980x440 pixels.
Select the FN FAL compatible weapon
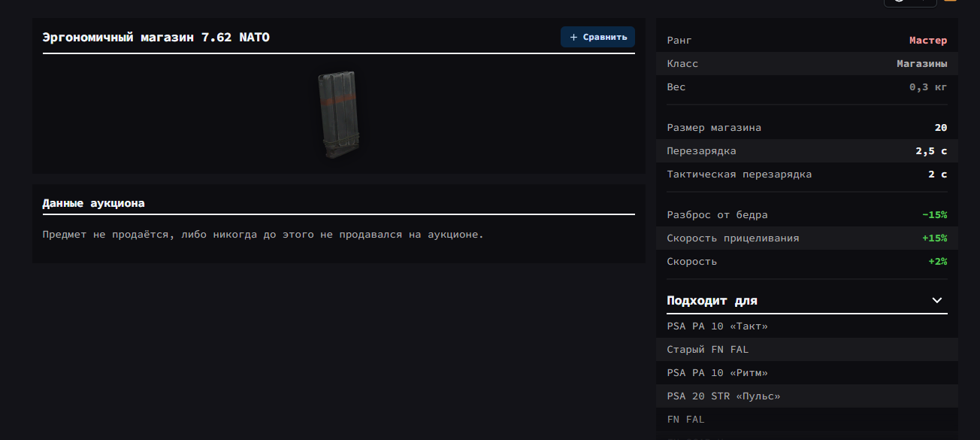685,420
